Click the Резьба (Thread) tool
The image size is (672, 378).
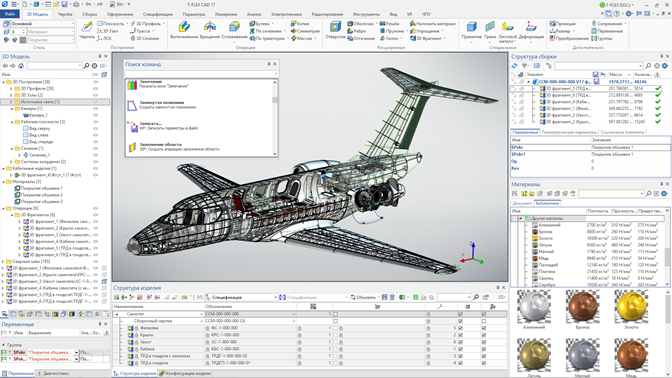pos(389,24)
